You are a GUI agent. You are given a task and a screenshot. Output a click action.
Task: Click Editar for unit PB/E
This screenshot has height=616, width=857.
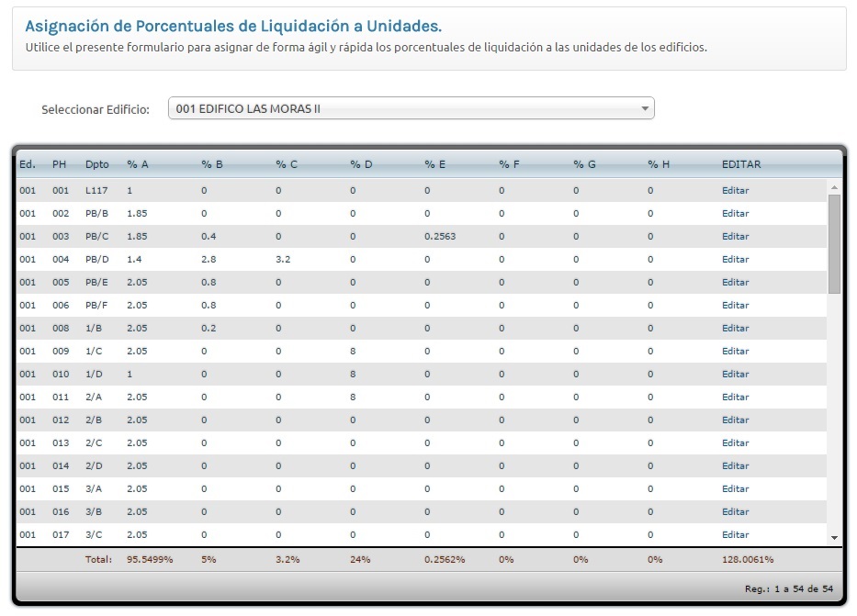tap(735, 283)
